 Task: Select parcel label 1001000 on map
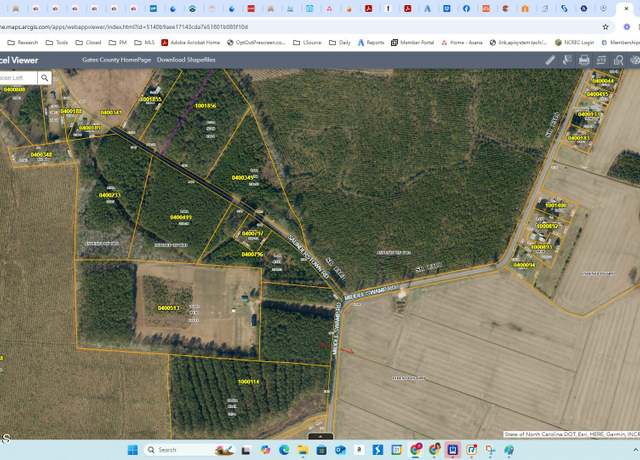tap(556, 205)
